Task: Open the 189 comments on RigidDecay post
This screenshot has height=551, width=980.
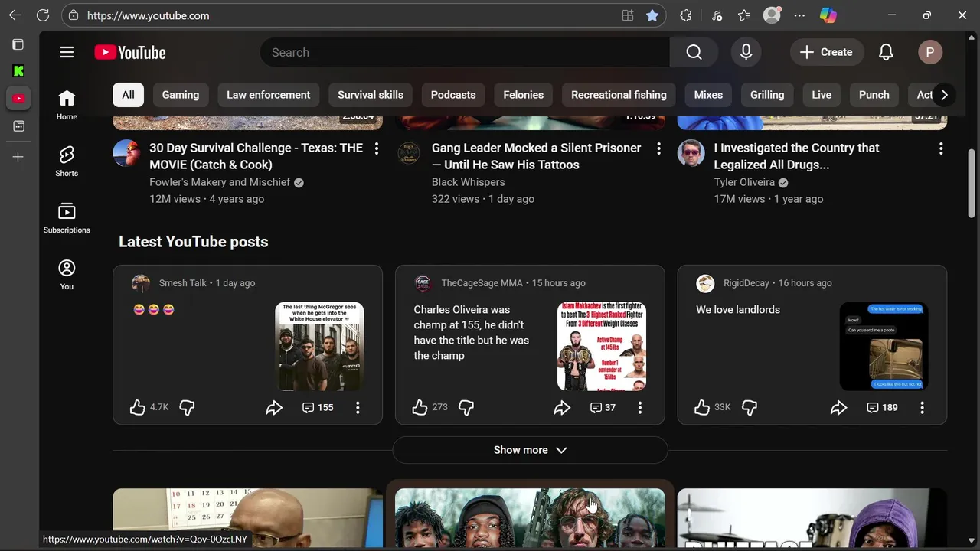Action: click(882, 408)
